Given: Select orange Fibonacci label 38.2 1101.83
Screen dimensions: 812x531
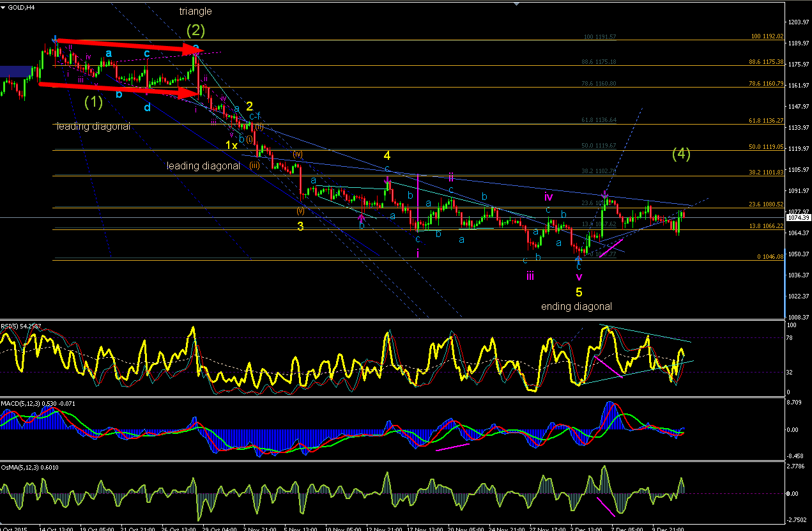Looking at the screenshot, I should [x=766, y=173].
